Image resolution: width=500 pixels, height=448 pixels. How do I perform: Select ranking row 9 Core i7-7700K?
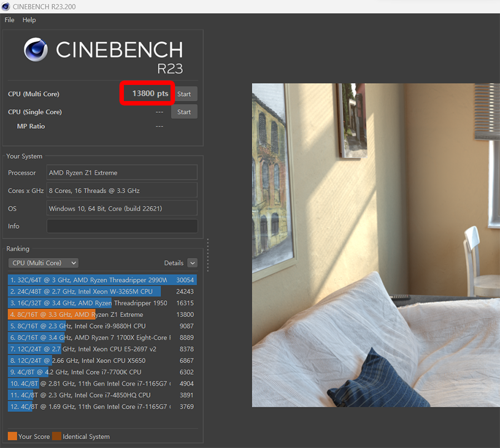pos(102,372)
